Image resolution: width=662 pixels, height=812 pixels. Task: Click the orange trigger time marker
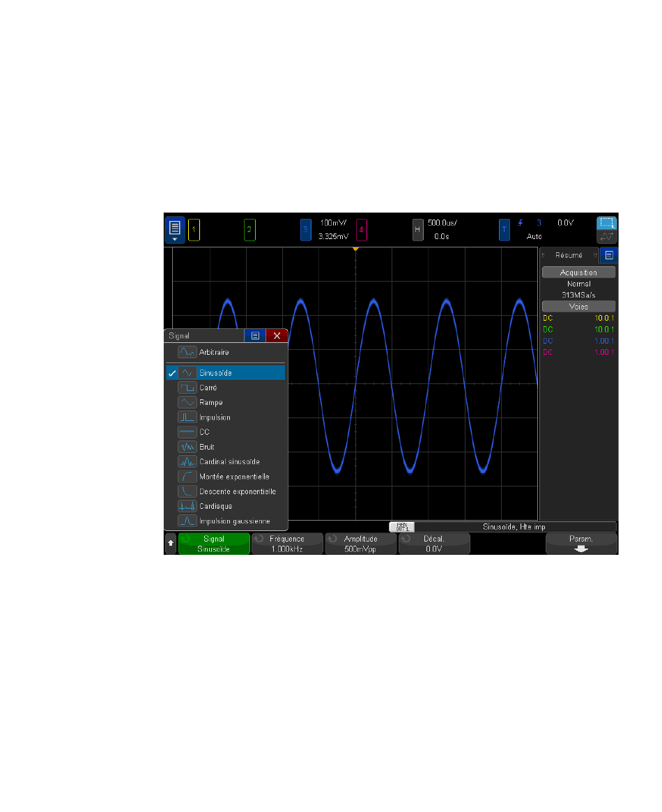[355, 249]
